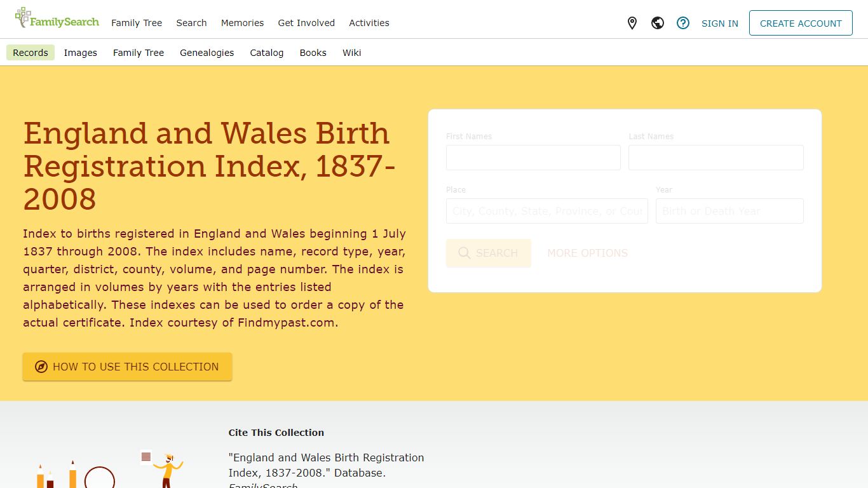Switch to the Family Tree sub-tab
The image size is (868, 488).
click(139, 53)
